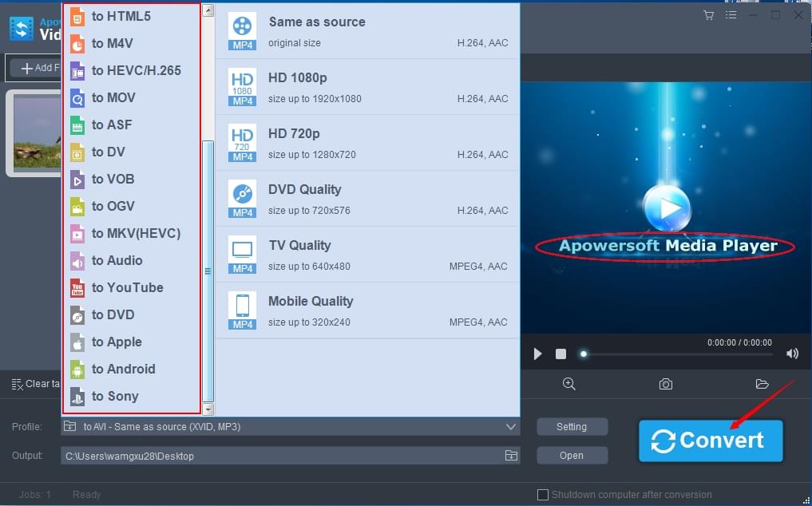Choose the to Android format category

(x=123, y=369)
